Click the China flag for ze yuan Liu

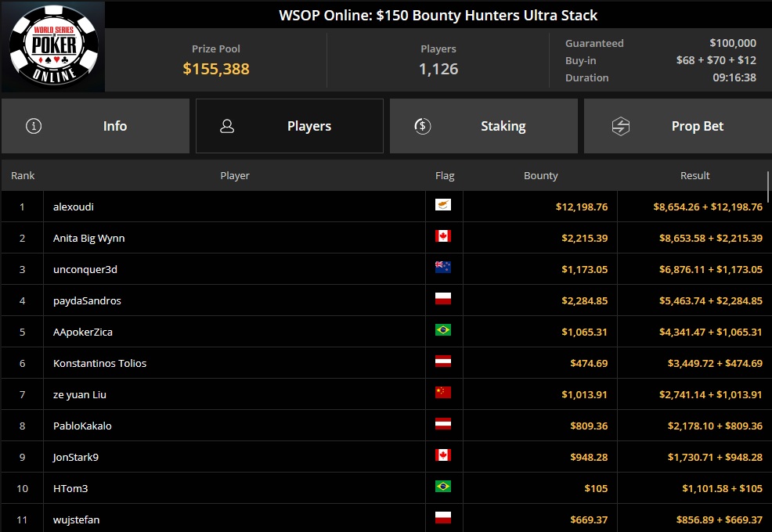[443, 393]
